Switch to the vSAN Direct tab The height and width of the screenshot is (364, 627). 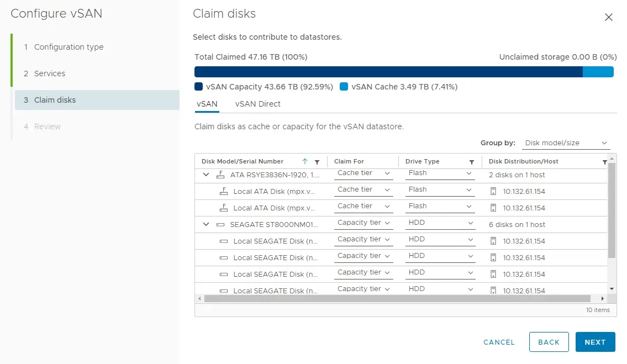coord(257,104)
